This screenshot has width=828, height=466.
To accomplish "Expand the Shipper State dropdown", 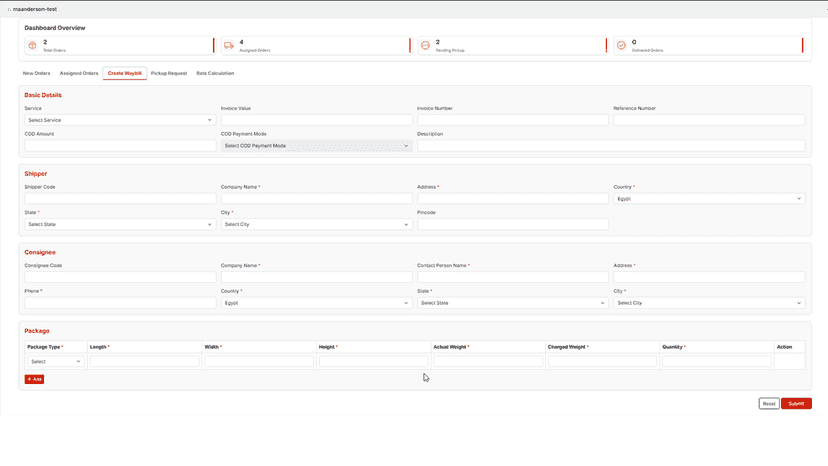I will (x=120, y=225).
